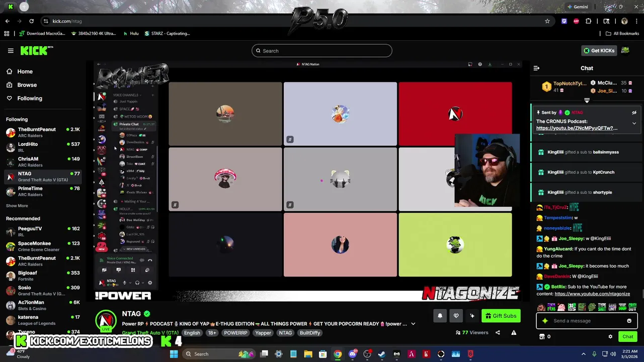Screen dimensions: 644x362
Task: Click the Kick search field
Action: (x=322, y=51)
